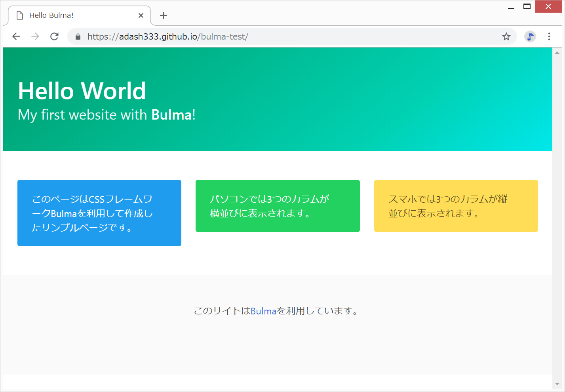
Task: Click the subtitle My first website with Bulma
Action: (x=107, y=115)
